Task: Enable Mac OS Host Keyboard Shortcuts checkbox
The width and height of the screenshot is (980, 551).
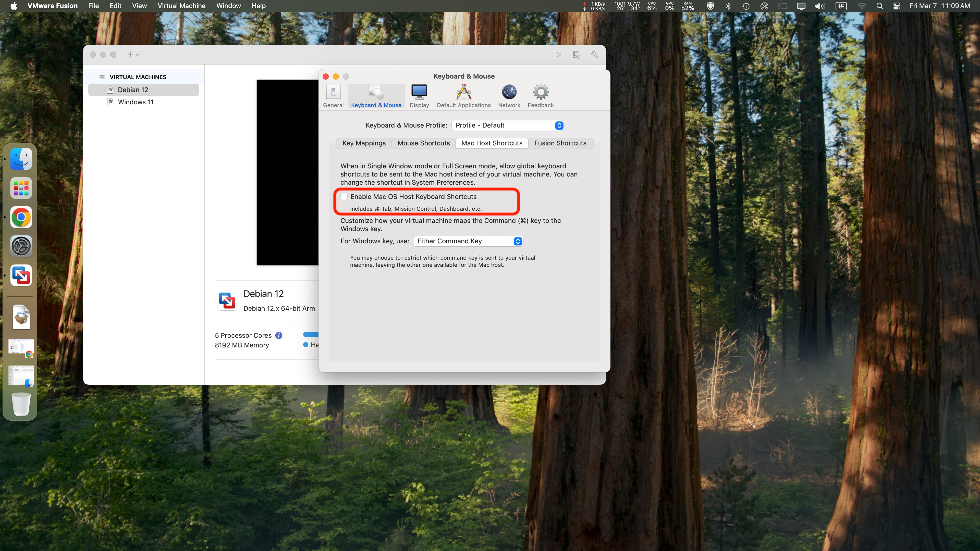Action: coord(344,197)
